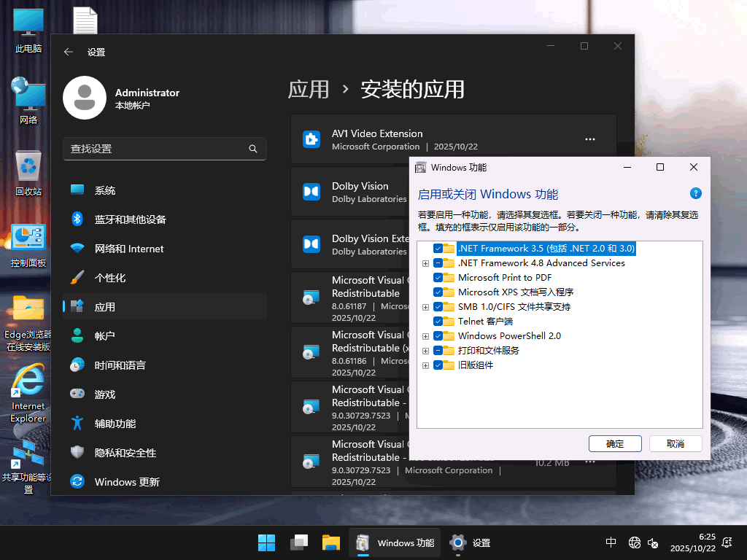Expand 打印和文件服务 tree node

(425, 351)
